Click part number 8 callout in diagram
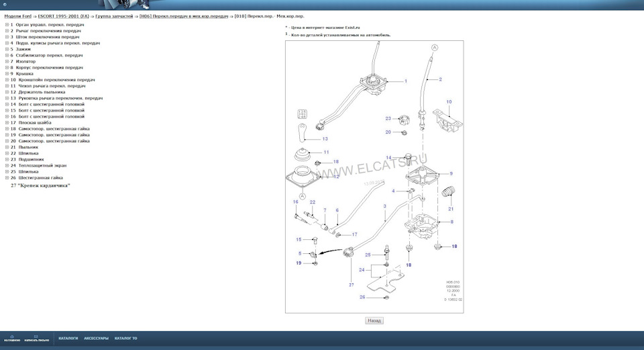644x350 pixels. tap(451, 222)
